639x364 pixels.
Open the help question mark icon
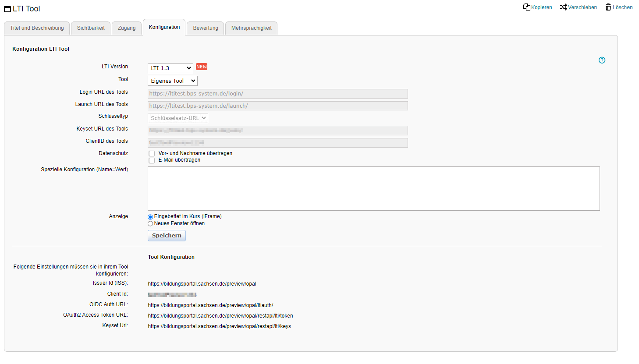tap(602, 60)
